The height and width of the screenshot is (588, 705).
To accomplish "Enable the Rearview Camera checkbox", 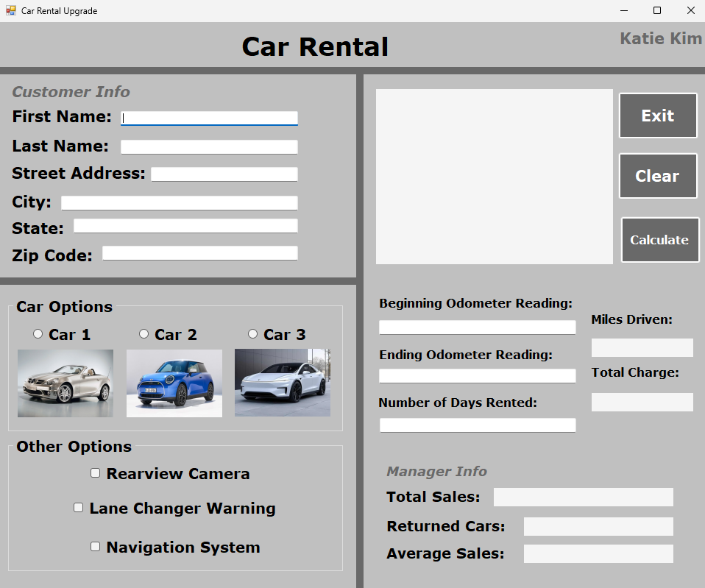I will pyautogui.click(x=96, y=473).
